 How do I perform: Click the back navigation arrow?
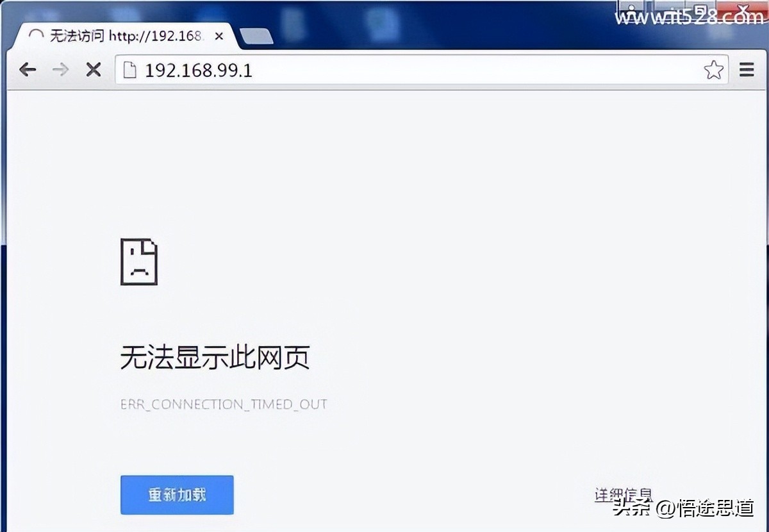(x=28, y=70)
